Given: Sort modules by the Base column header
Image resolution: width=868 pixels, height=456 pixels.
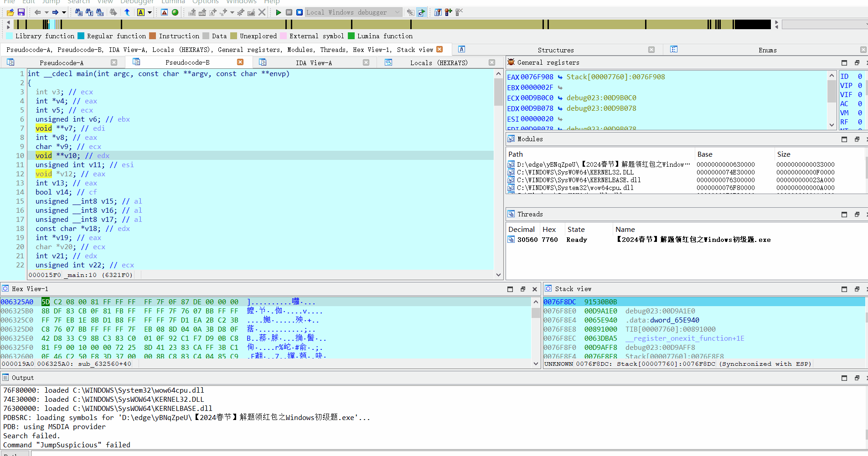Looking at the screenshot, I should [734, 154].
